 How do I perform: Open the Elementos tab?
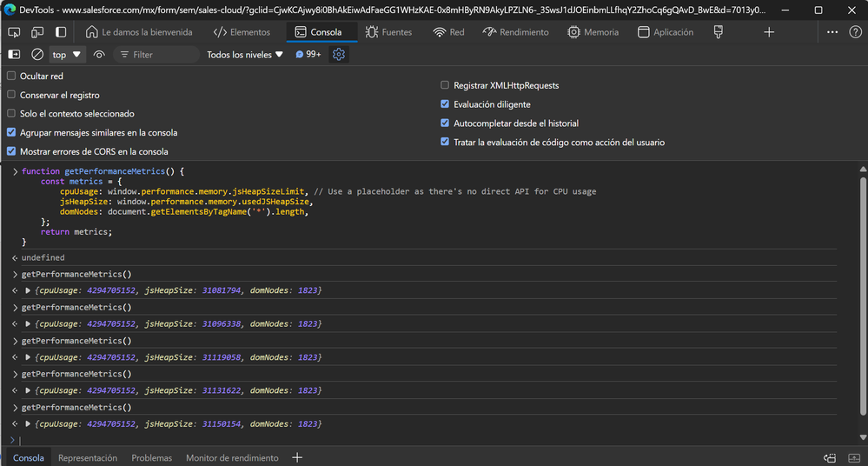pos(242,32)
